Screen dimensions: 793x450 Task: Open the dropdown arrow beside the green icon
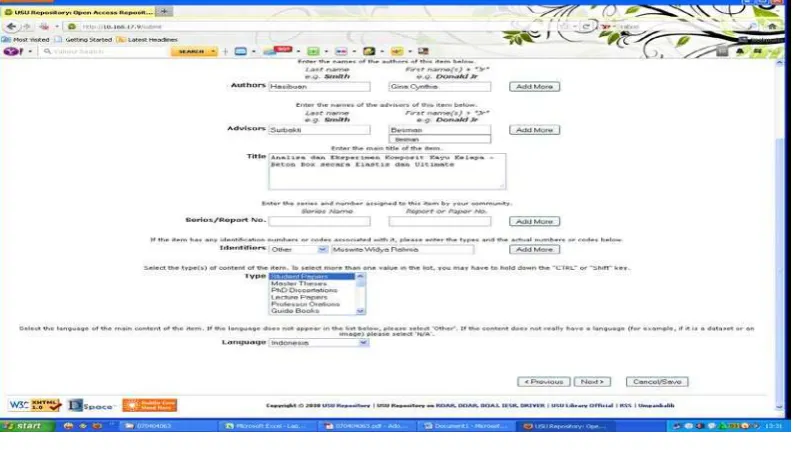(326, 52)
